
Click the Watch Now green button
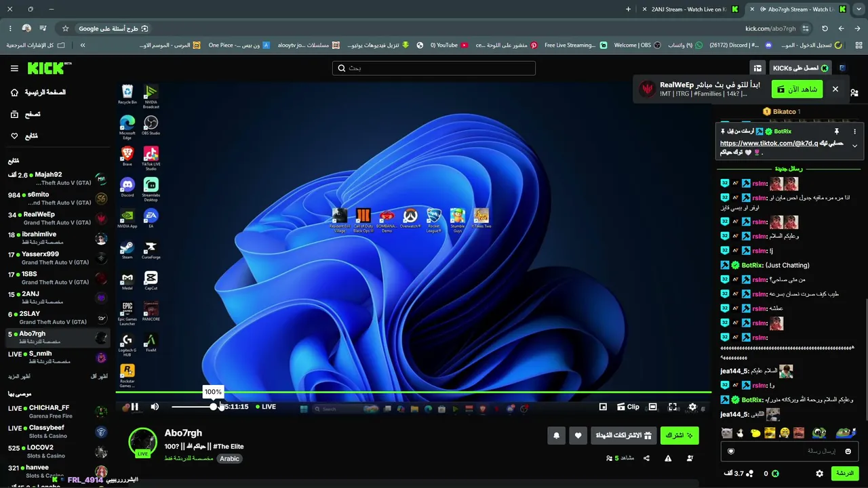[797, 89]
